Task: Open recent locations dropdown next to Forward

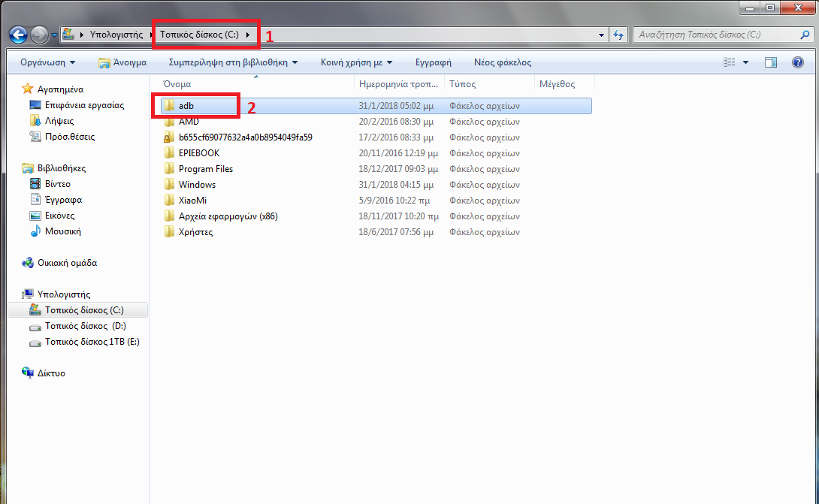Action: pyautogui.click(x=54, y=35)
